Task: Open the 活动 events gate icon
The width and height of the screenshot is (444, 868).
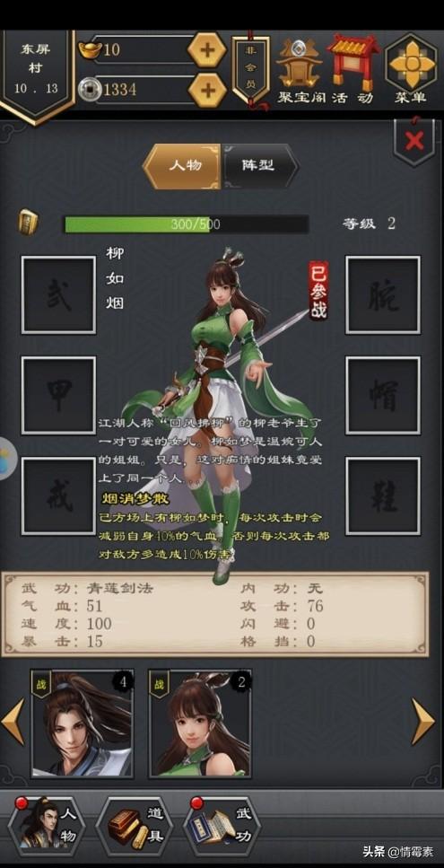Action: (x=353, y=70)
